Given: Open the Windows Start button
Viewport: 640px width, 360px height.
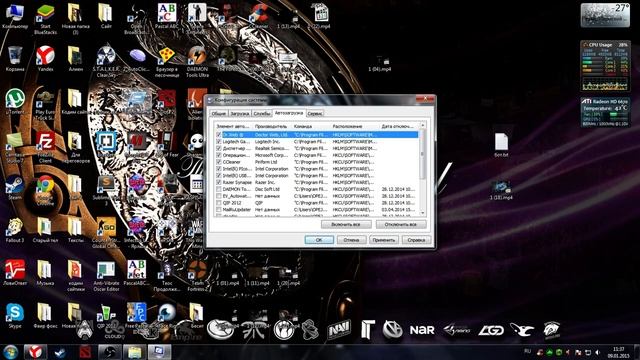Looking at the screenshot, I should [x=10, y=352].
